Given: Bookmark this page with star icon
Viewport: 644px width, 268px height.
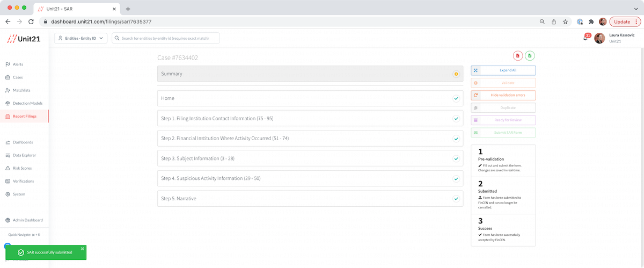Looking at the screenshot, I should pyautogui.click(x=565, y=21).
